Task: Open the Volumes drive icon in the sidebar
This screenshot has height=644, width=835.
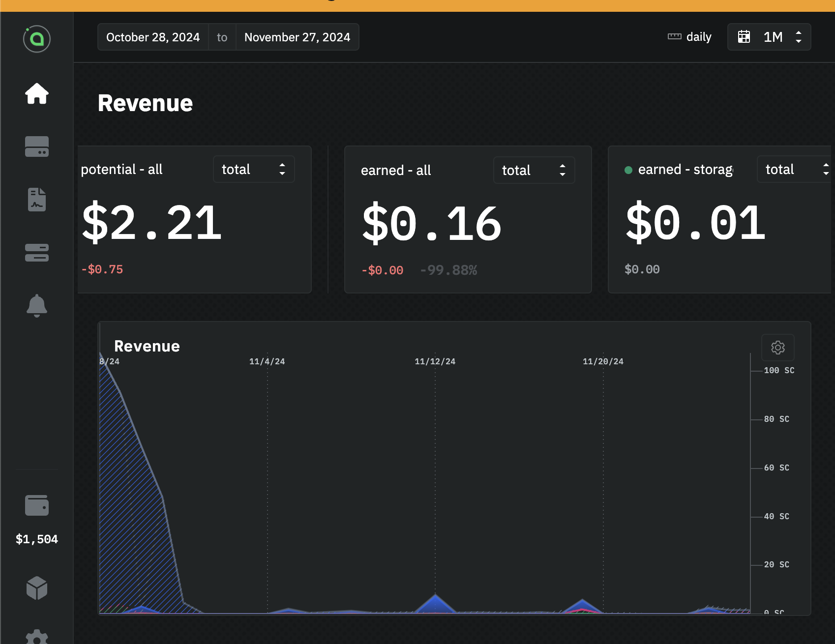Action: [x=37, y=146]
